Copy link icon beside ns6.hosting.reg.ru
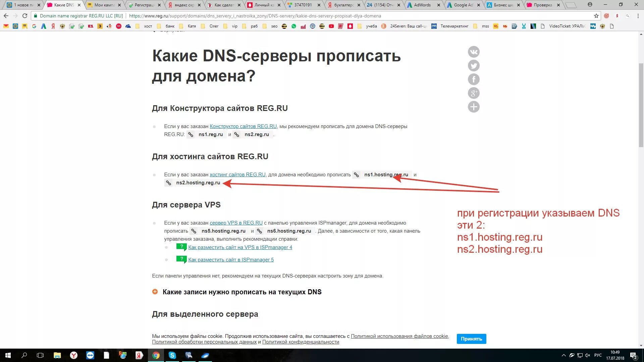 [259, 231]
